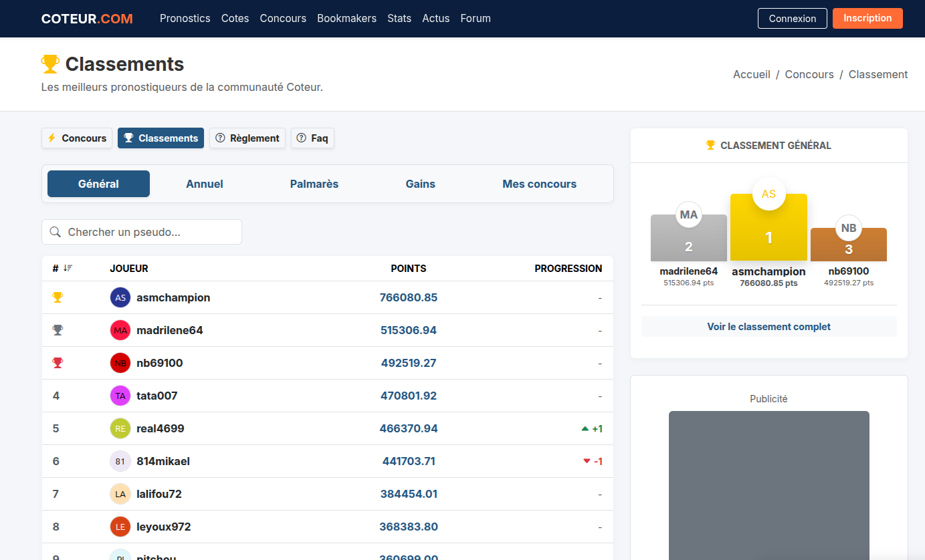This screenshot has height=560, width=925.
Task: Click the silver trophy icon beside madrilene64
Action: [x=58, y=330]
